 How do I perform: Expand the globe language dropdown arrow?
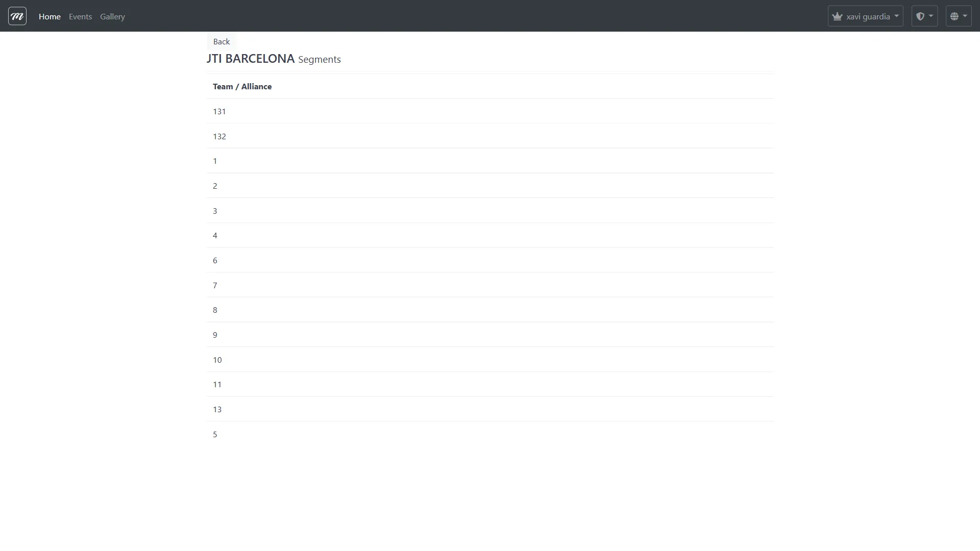[965, 16]
